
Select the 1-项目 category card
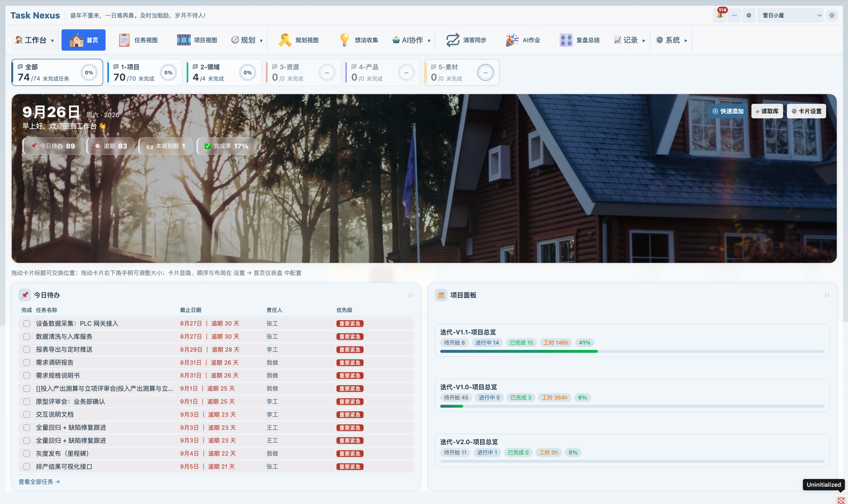(144, 73)
